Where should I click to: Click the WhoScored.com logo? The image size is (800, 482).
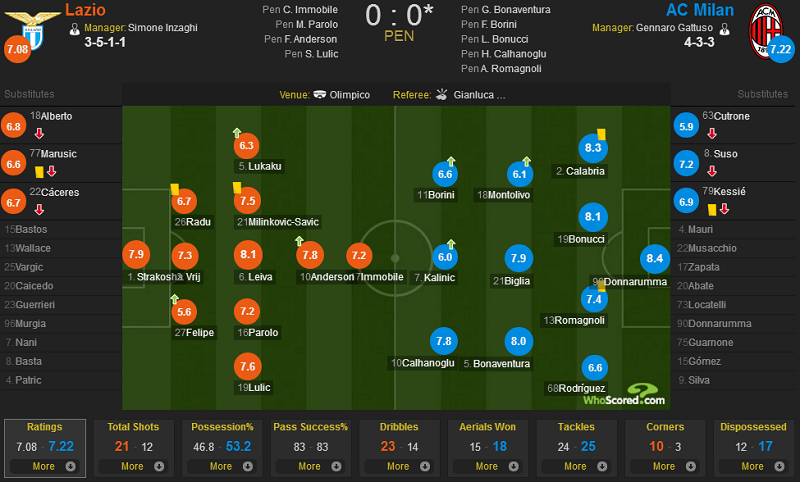point(624,395)
